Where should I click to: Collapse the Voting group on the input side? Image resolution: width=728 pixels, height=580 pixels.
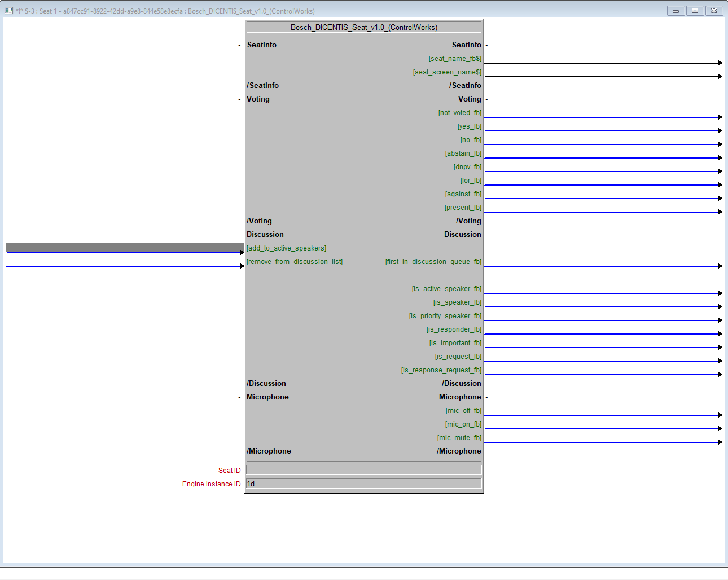240,99
